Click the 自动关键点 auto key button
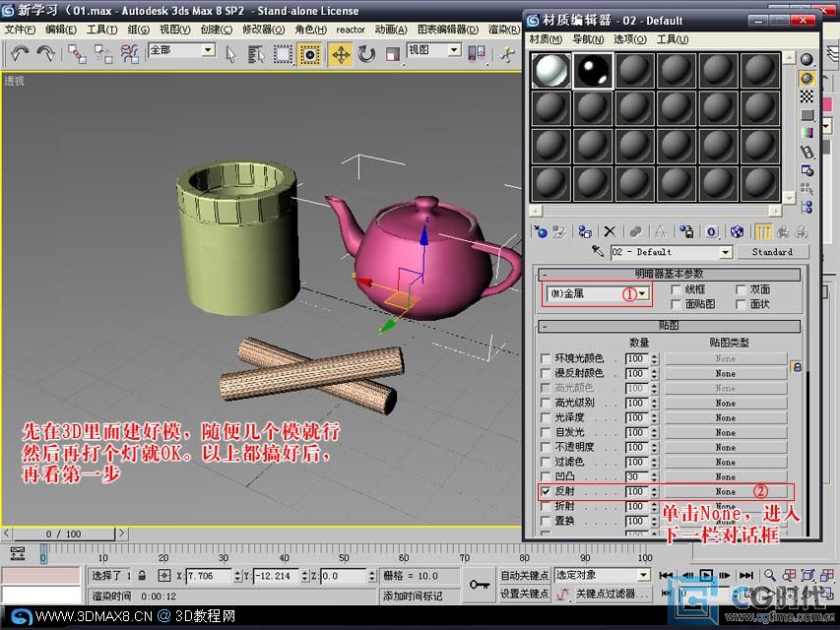The image size is (840, 630). click(524, 575)
